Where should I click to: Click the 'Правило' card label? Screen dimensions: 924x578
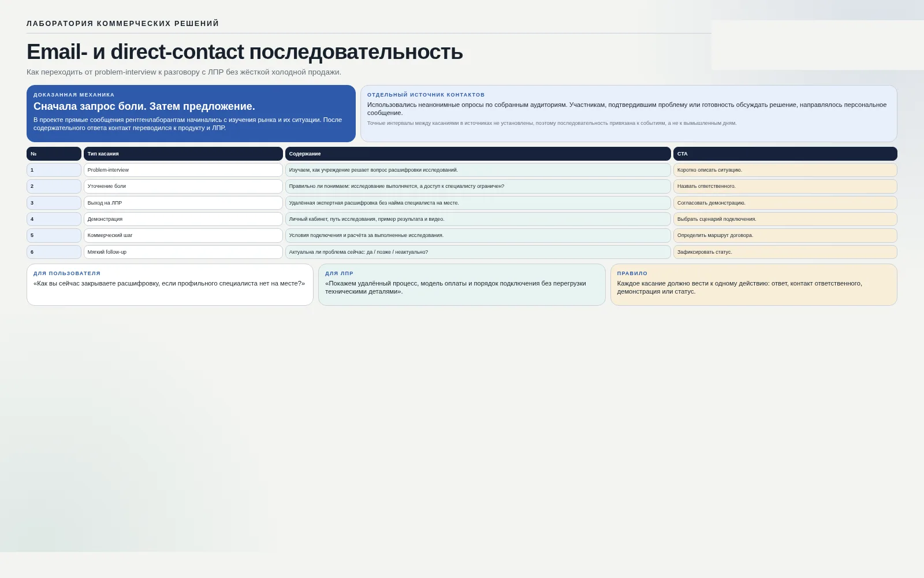point(632,273)
